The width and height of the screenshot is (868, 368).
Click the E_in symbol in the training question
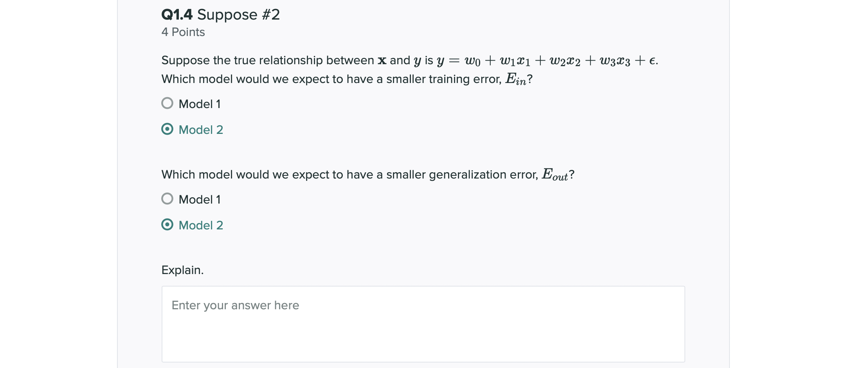[x=516, y=79]
